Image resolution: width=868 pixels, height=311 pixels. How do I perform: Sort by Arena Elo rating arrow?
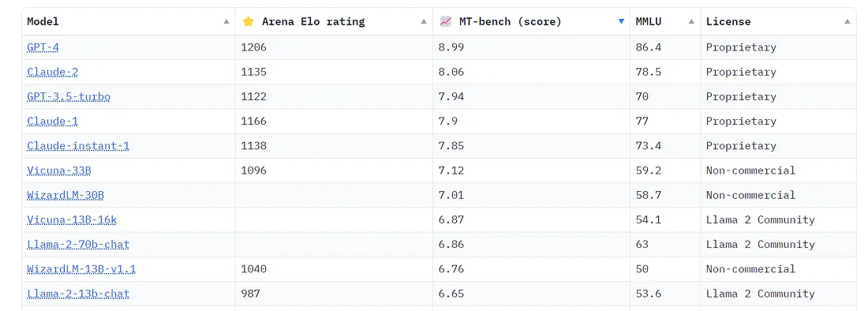pyautogui.click(x=424, y=21)
